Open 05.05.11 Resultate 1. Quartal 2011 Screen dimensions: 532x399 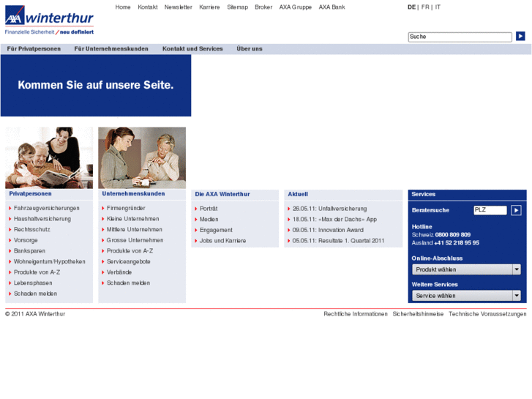click(338, 241)
